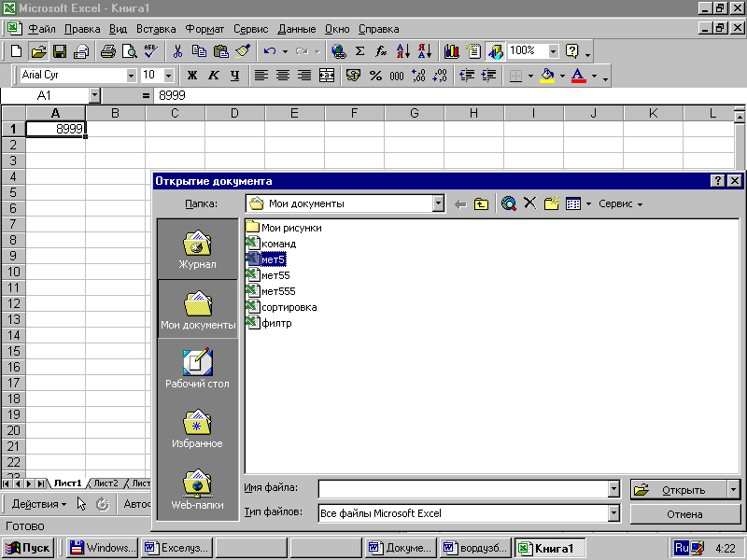Align cell text left
This screenshot has height=560, width=747.
[x=261, y=76]
